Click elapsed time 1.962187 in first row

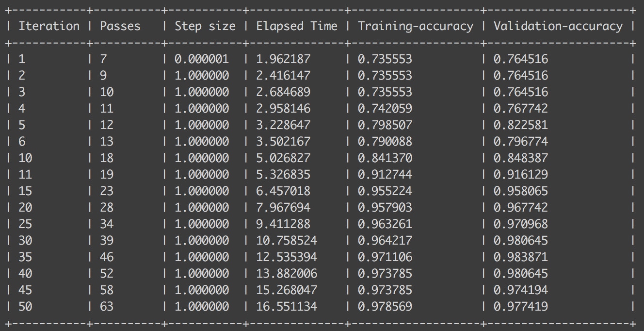tap(283, 59)
